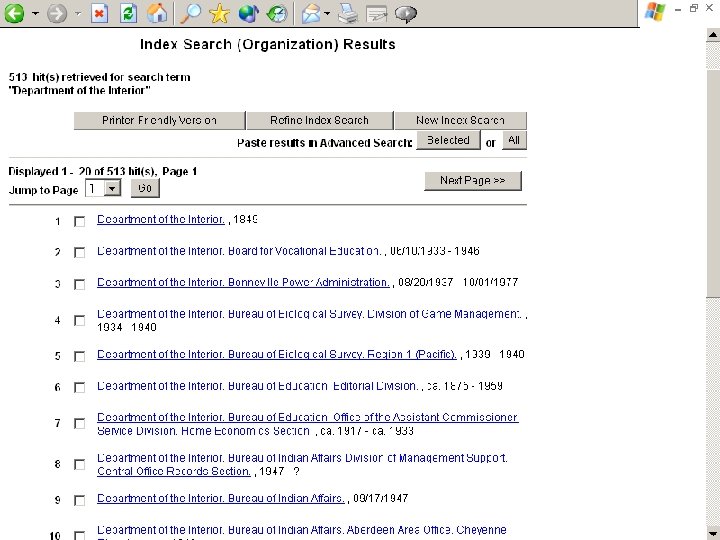Open Bureau of Biological Survey Region 1 link
This screenshot has height=540, width=720.
(x=277, y=354)
